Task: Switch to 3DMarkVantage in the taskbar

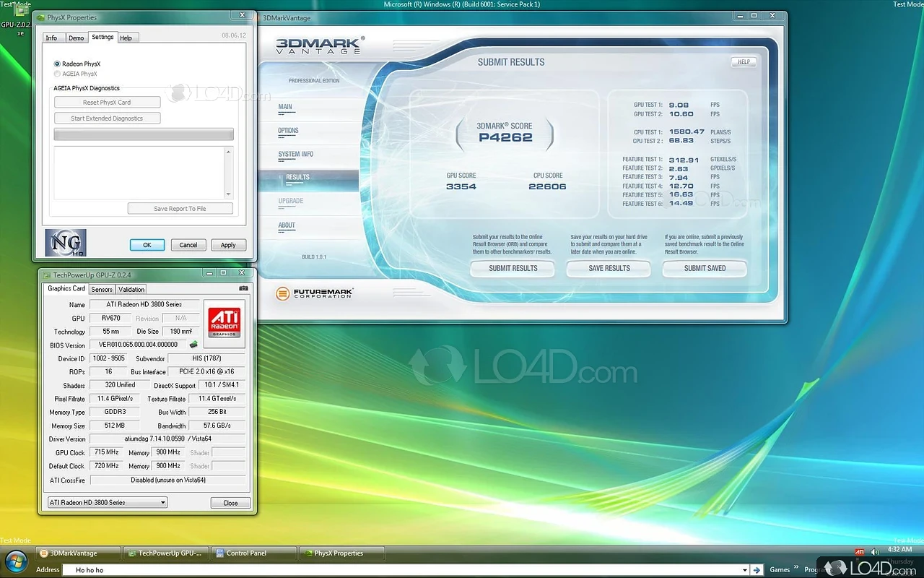Action: [x=78, y=553]
